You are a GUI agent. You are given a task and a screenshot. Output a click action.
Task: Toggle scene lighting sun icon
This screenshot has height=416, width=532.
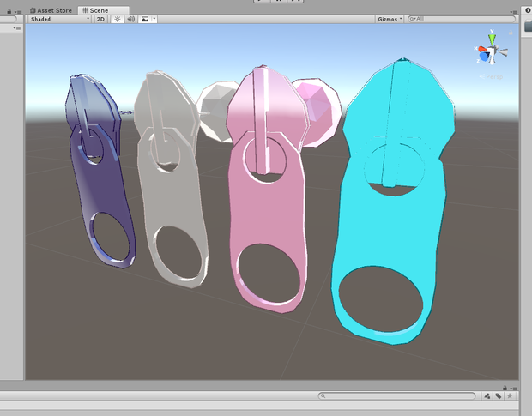(117, 19)
